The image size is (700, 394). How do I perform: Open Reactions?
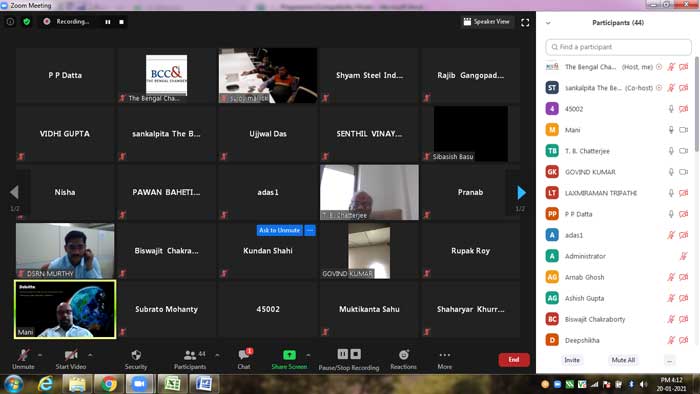point(404,359)
